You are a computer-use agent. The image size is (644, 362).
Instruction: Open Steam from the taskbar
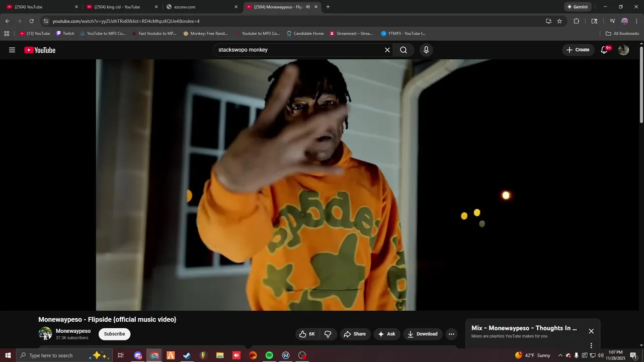[187, 355]
